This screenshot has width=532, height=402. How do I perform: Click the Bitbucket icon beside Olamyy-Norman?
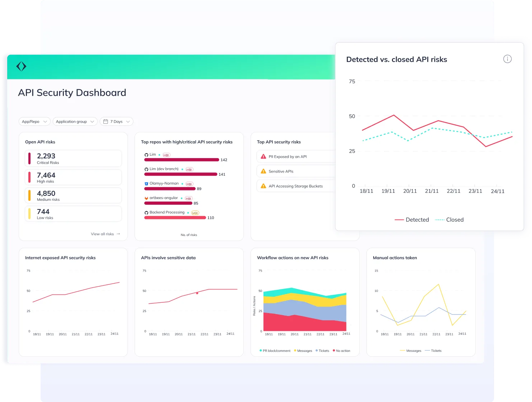pos(146,183)
